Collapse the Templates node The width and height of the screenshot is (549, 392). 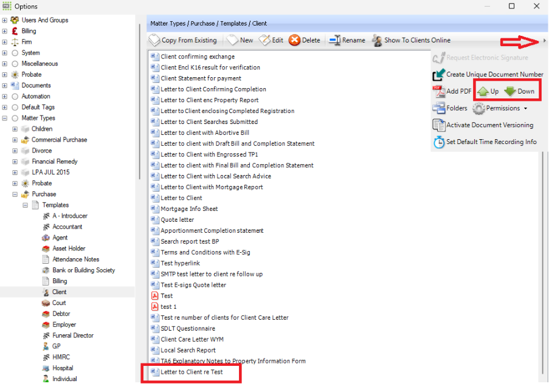click(x=25, y=205)
